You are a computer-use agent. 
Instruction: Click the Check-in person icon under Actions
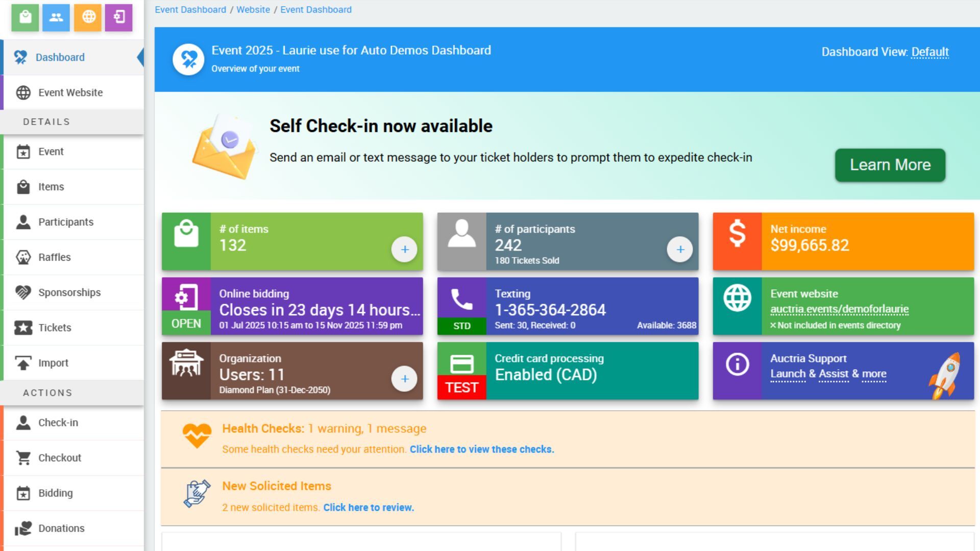(x=22, y=422)
